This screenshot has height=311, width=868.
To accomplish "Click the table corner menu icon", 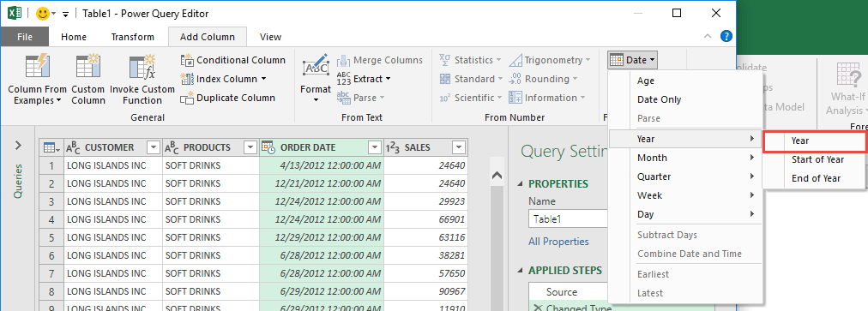I will pyautogui.click(x=51, y=147).
